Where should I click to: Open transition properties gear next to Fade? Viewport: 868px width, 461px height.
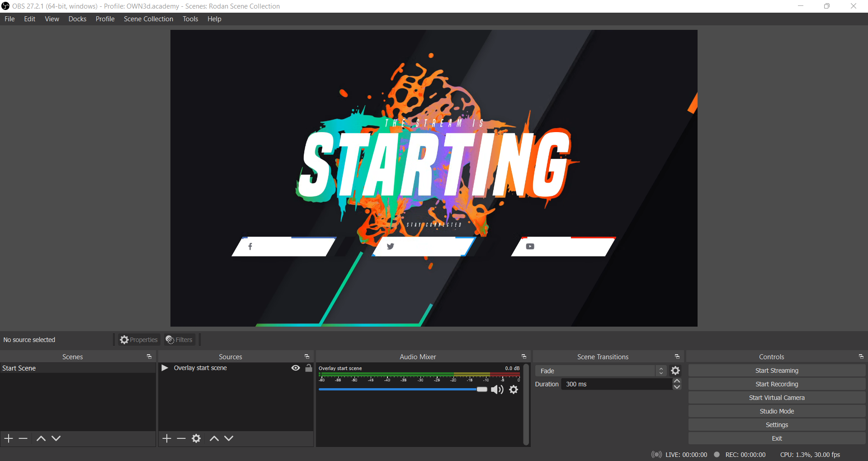click(x=675, y=371)
